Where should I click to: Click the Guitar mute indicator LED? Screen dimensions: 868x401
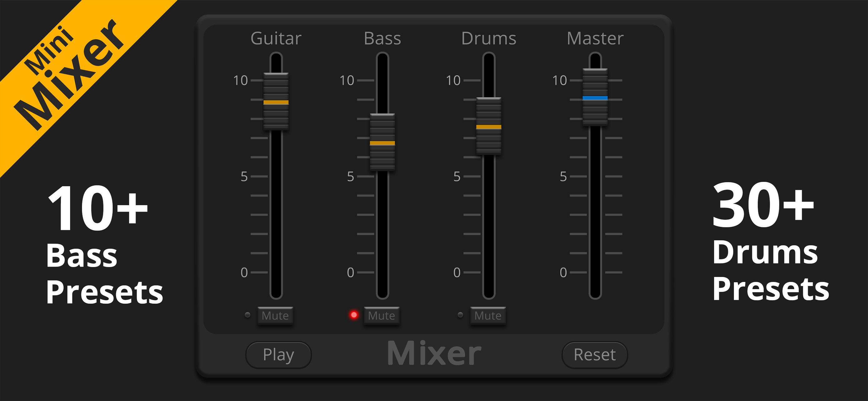[x=248, y=315]
